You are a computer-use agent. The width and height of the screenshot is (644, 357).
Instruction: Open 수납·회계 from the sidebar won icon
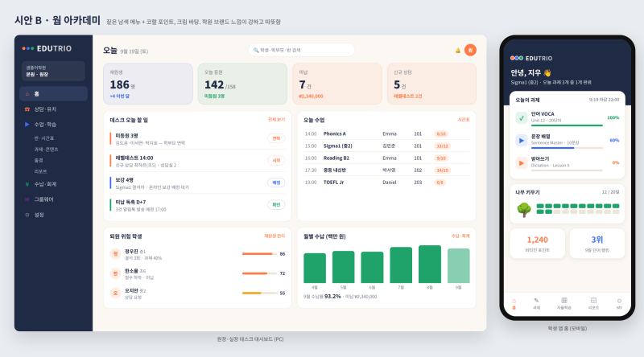tap(27, 184)
